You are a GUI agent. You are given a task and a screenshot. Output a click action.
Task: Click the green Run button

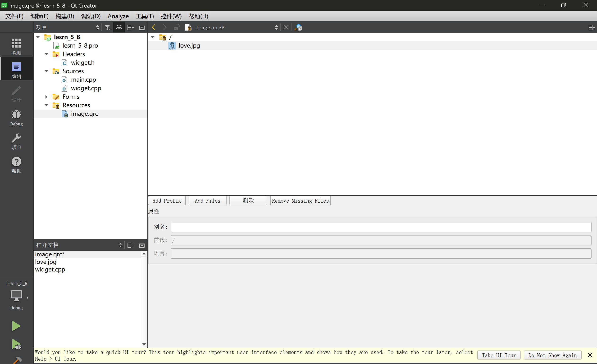(16, 326)
